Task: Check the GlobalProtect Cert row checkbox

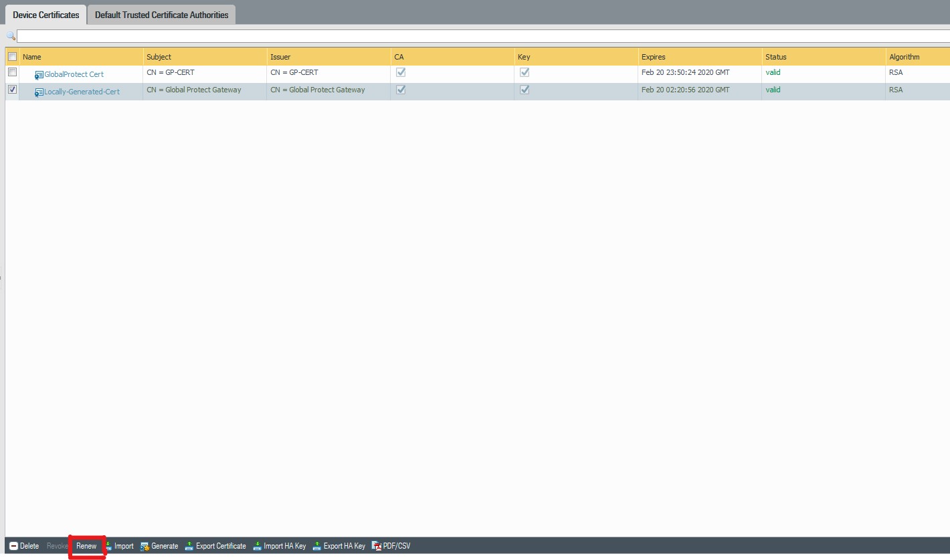Action: click(x=12, y=72)
